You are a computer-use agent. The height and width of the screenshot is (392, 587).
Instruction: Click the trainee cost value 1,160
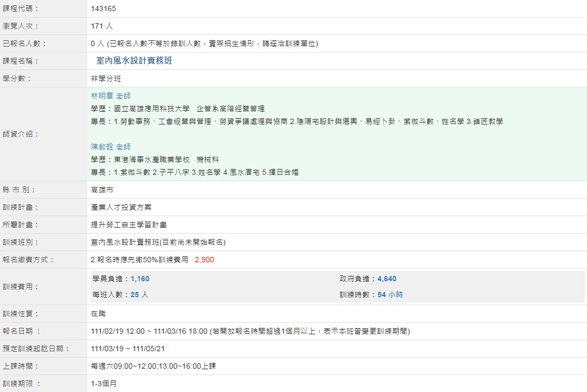(x=140, y=279)
